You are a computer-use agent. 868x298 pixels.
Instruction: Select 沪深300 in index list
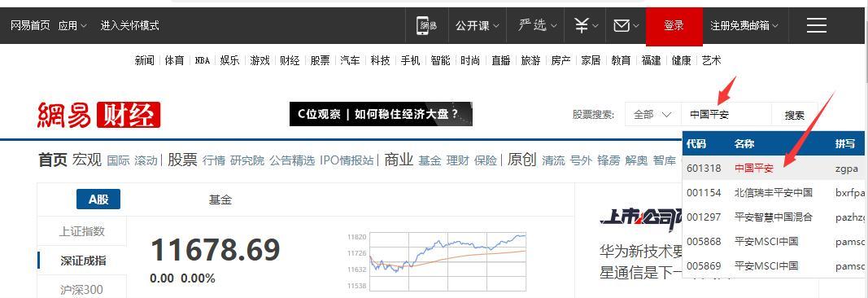pos(82,288)
